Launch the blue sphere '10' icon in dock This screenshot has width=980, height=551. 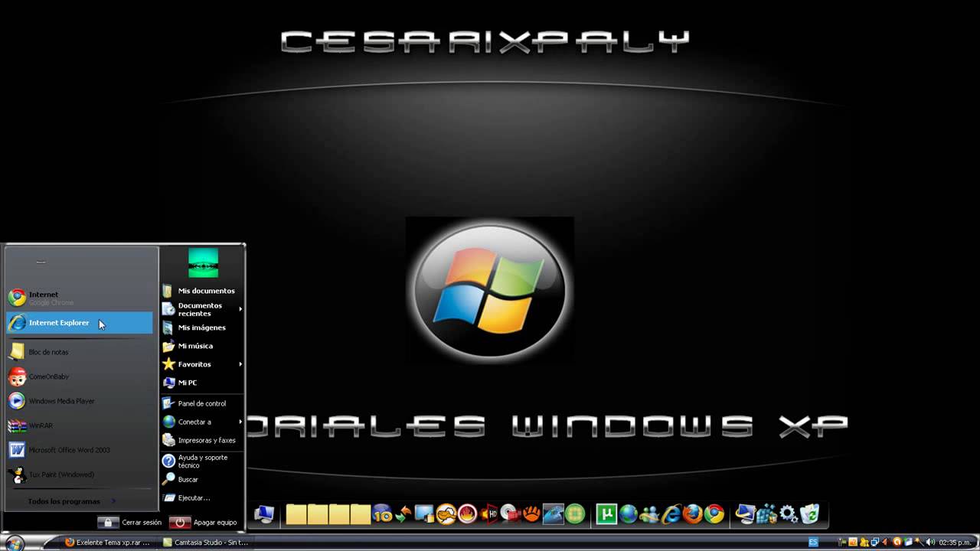point(383,514)
